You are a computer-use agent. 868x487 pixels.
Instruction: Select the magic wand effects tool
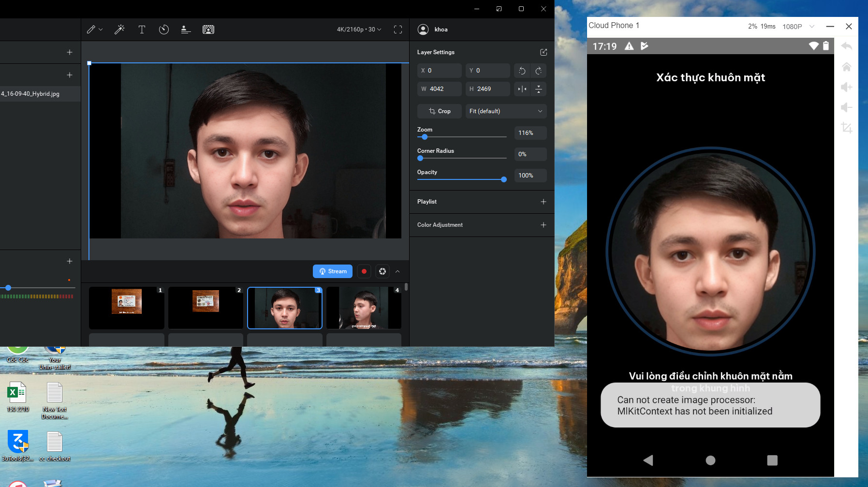coord(119,30)
